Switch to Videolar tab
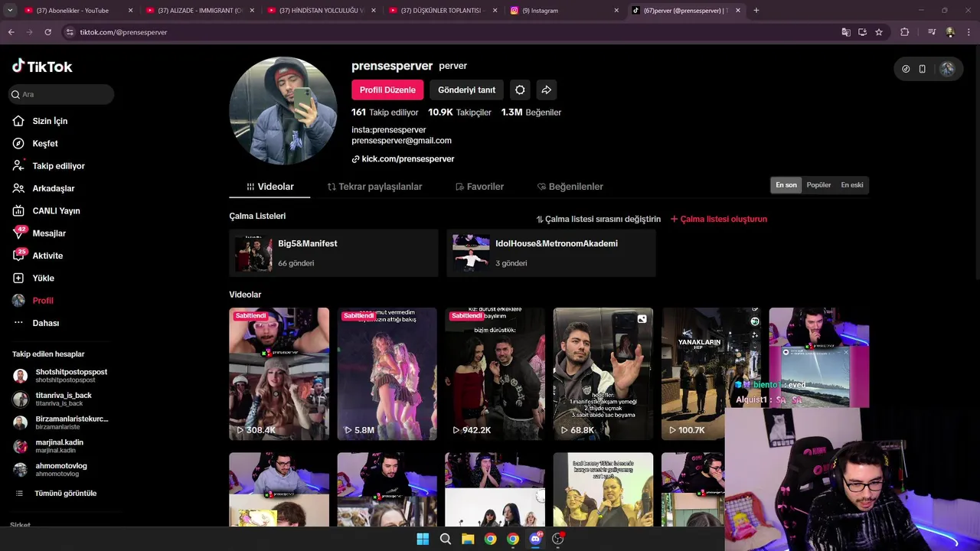The width and height of the screenshot is (980, 551). 269,187
